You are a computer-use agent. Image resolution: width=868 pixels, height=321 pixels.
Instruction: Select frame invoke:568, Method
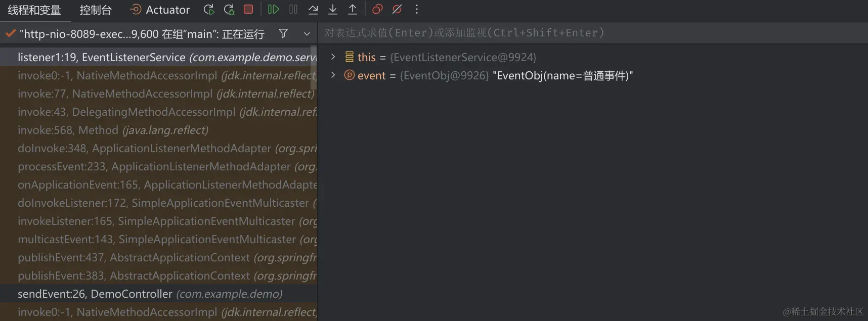pyautogui.click(x=158, y=130)
